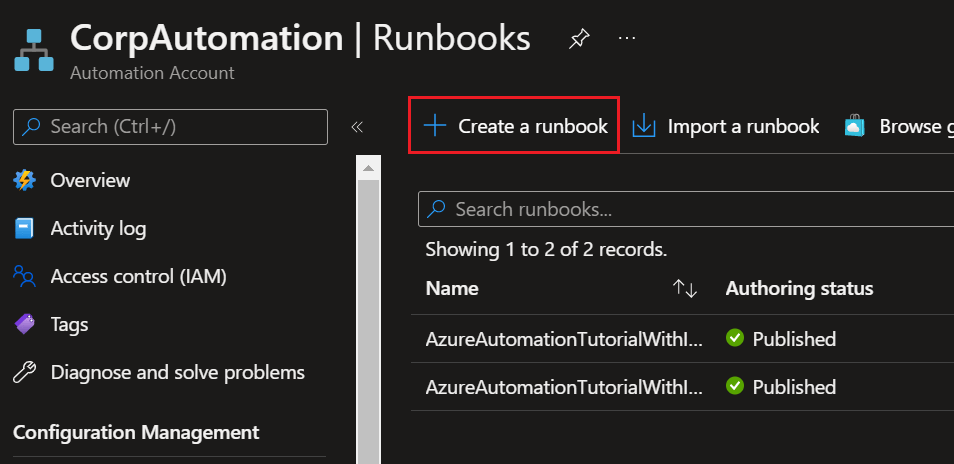This screenshot has width=954, height=464.
Task: Click Import a runbook button
Action: (x=727, y=126)
